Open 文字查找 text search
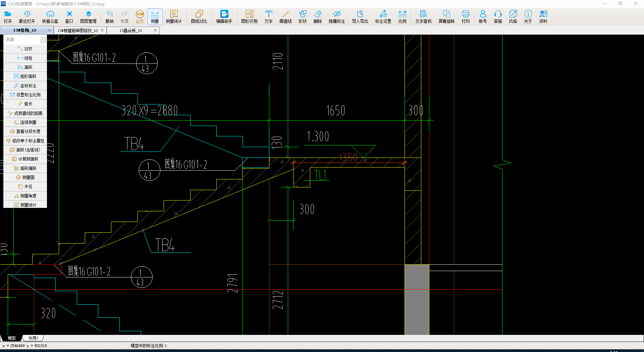The width and height of the screenshot is (644, 352). click(x=423, y=16)
